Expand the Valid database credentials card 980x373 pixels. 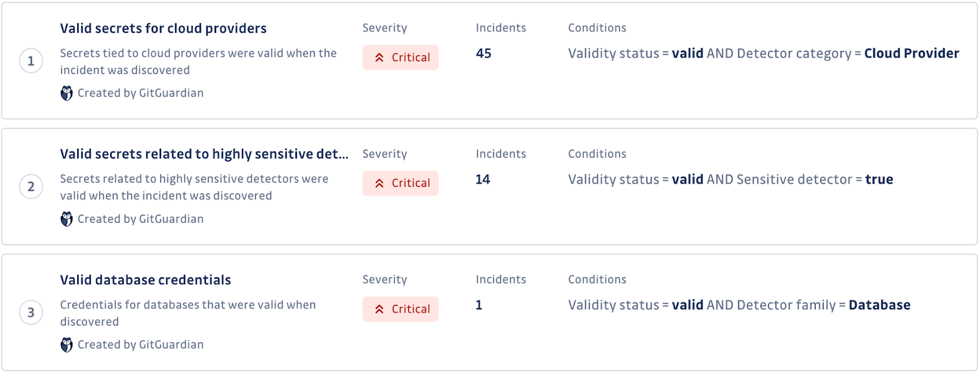tap(145, 280)
